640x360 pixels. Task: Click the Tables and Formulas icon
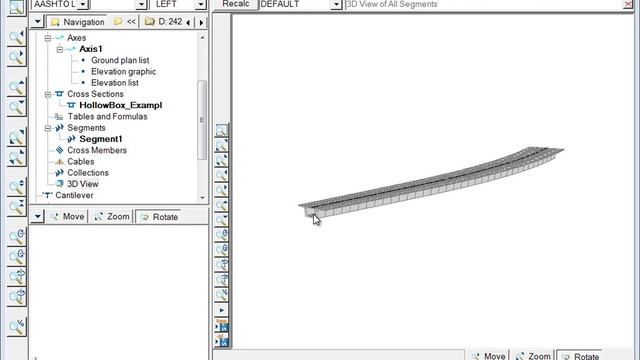click(59, 117)
